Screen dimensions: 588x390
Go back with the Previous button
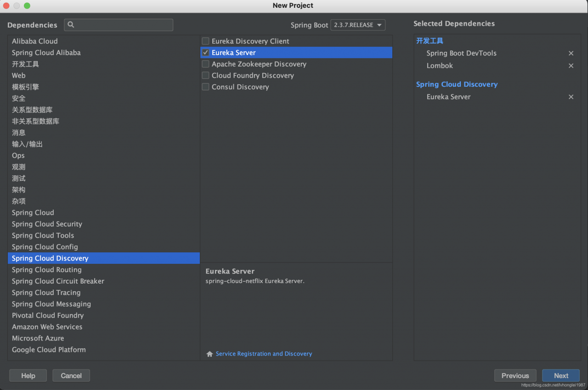pyautogui.click(x=515, y=376)
